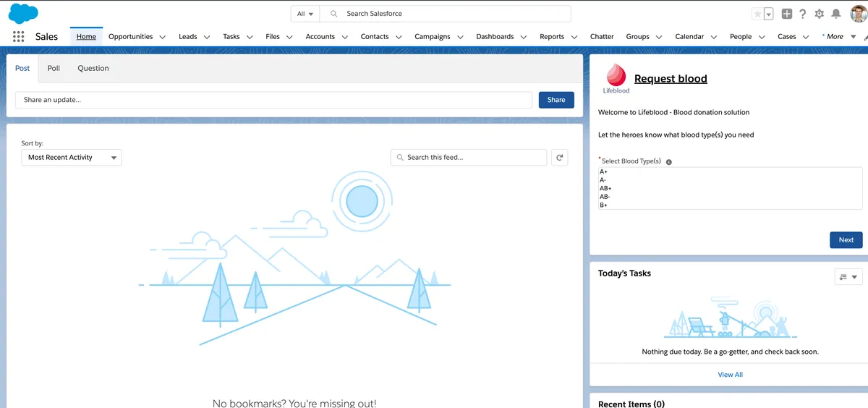The image size is (868, 408).
Task: Expand the Reports tab chevron
Action: (574, 37)
